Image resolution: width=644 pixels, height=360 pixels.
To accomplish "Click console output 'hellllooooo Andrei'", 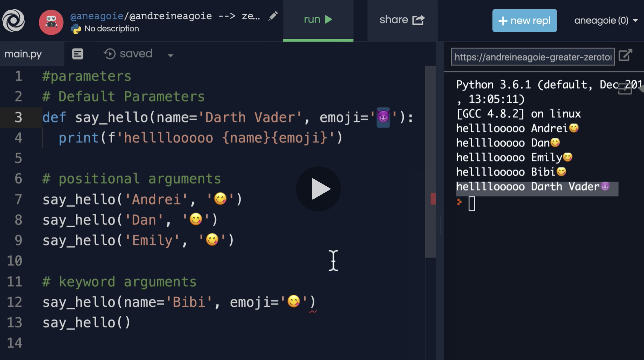I will click(x=518, y=128).
